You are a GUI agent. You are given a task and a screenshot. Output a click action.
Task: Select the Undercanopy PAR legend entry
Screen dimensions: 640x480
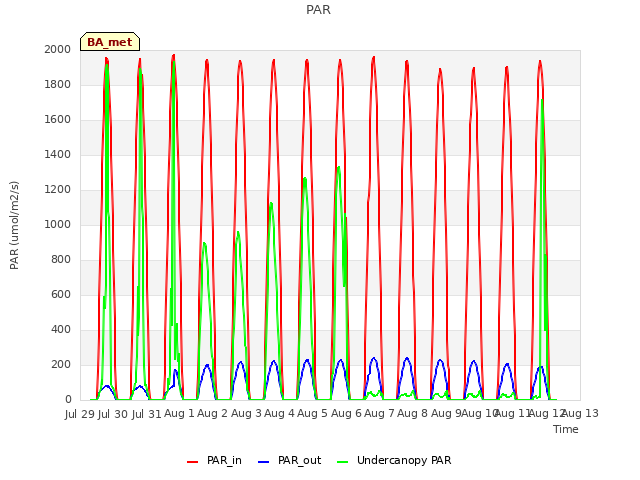point(394,460)
